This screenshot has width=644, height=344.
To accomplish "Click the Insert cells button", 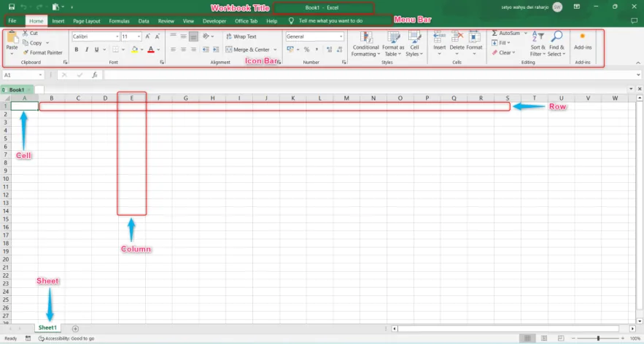I will [440, 43].
